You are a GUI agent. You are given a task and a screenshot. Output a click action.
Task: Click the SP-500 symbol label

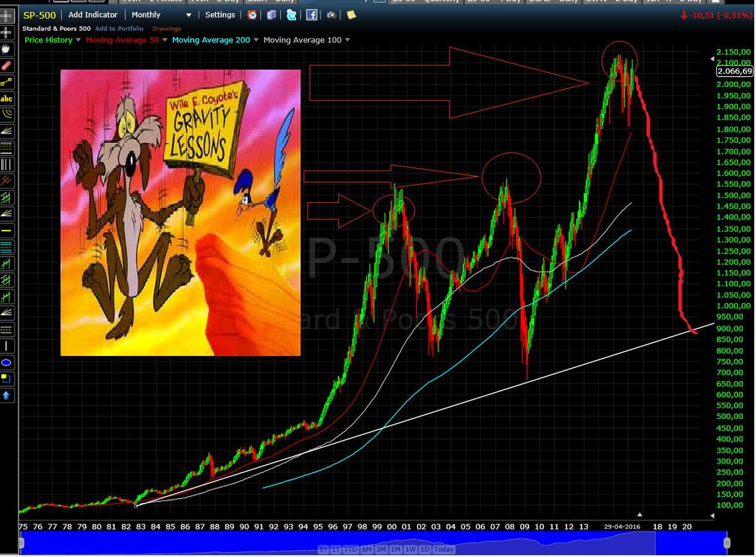point(39,14)
